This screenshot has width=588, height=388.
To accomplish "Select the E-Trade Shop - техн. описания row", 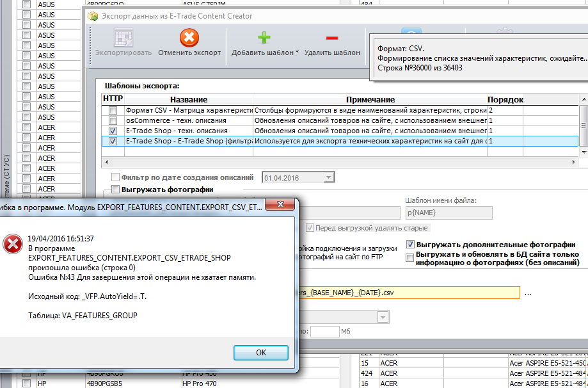I will (x=340, y=131).
